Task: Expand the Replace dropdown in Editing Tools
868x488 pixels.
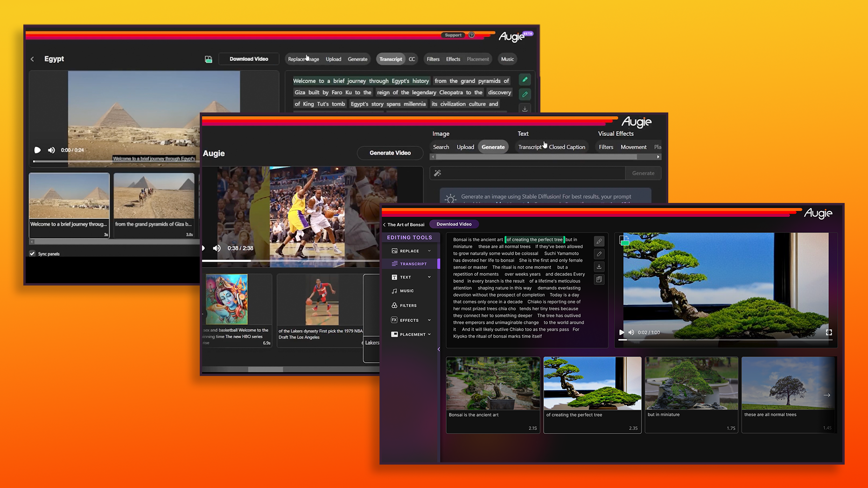Action: [429, 251]
